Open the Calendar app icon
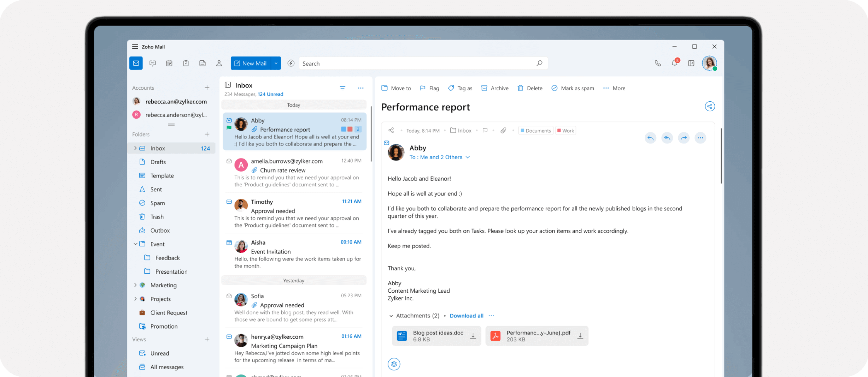 (169, 63)
